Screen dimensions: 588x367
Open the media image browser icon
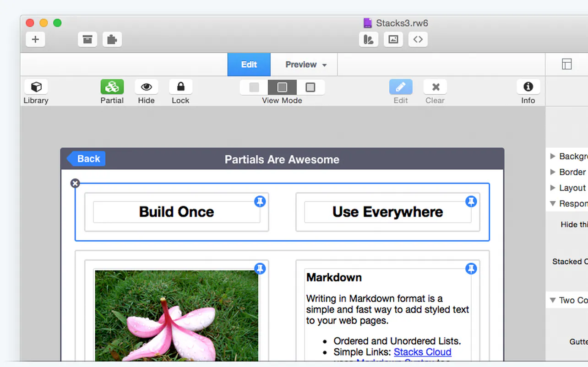(393, 39)
